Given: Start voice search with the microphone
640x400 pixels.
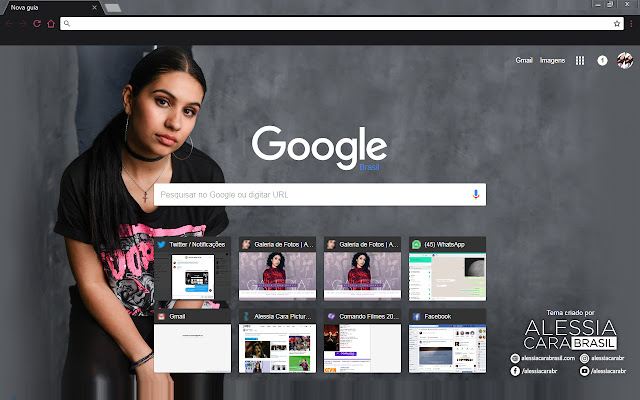Looking at the screenshot, I should tap(476, 194).
